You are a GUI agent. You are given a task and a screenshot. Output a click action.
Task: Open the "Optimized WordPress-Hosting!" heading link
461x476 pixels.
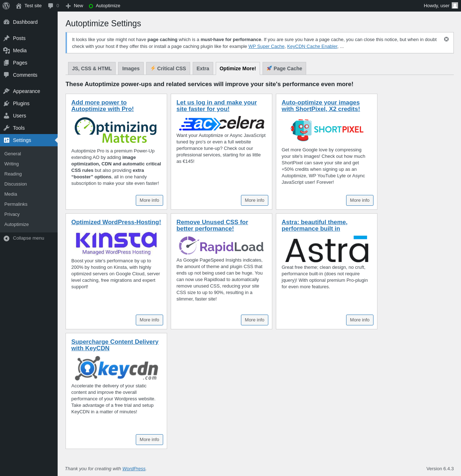(116, 222)
